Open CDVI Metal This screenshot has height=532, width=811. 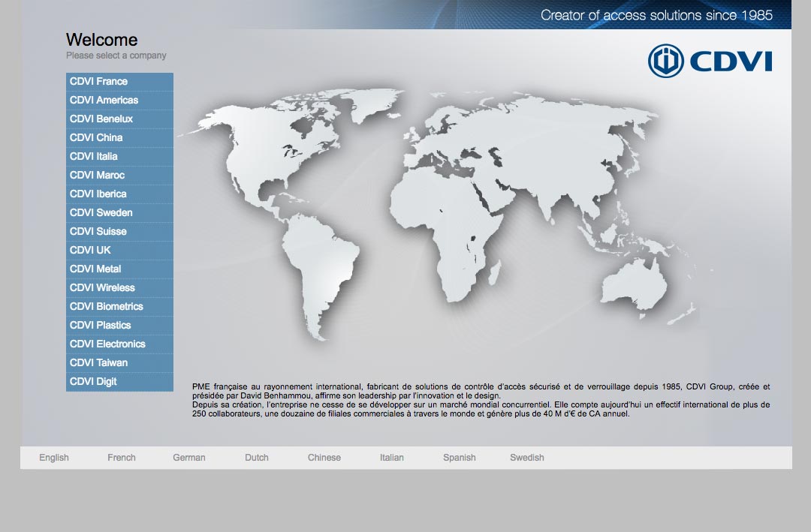point(119,269)
